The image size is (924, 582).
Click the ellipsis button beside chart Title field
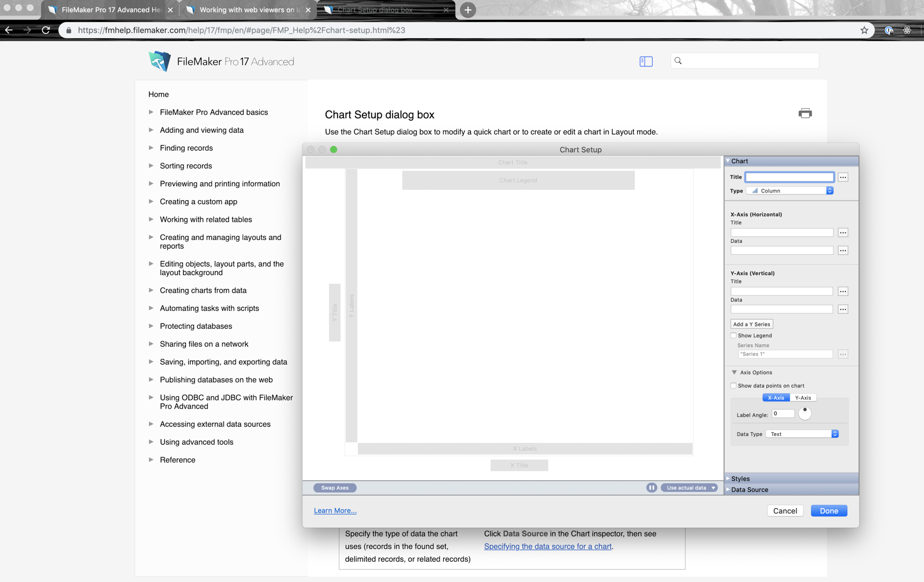pyautogui.click(x=843, y=177)
